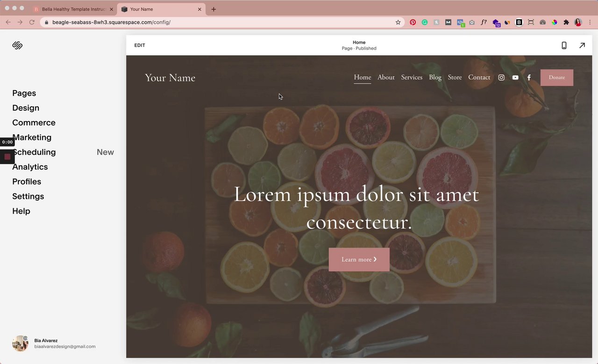Click the Instagram social icon
The height and width of the screenshot is (364, 598).
pyautogui.click(x=501, y=78)
